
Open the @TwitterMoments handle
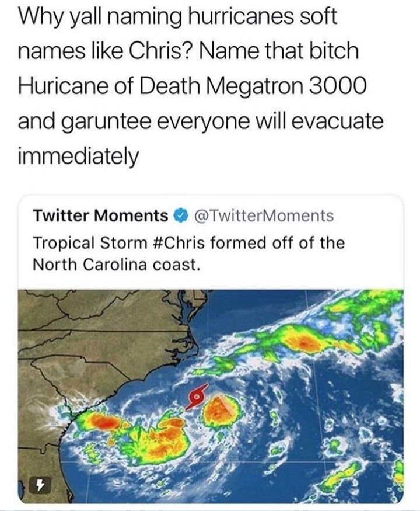click(264, 215)
